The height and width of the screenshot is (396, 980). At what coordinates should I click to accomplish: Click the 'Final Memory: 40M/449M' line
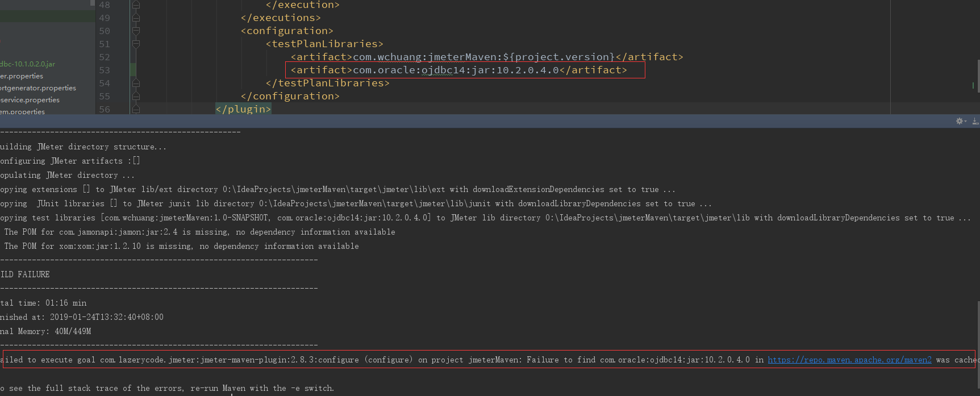click(45, 331)
